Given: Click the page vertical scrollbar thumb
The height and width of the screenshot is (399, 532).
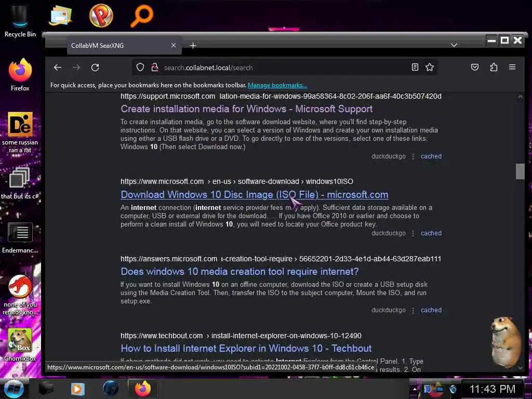Looking at the screenshot, I should click(x=520, y=171).
